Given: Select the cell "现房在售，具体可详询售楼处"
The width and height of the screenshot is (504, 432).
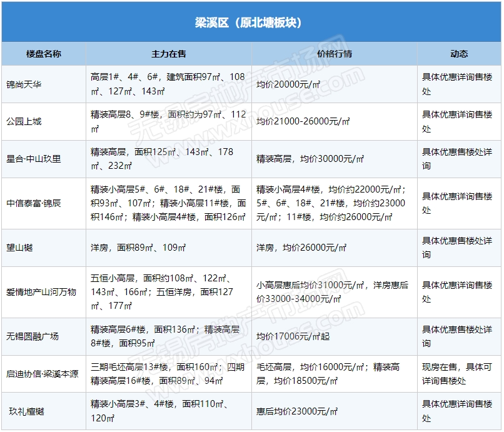Looking at the screenshot, I should 459,374.
